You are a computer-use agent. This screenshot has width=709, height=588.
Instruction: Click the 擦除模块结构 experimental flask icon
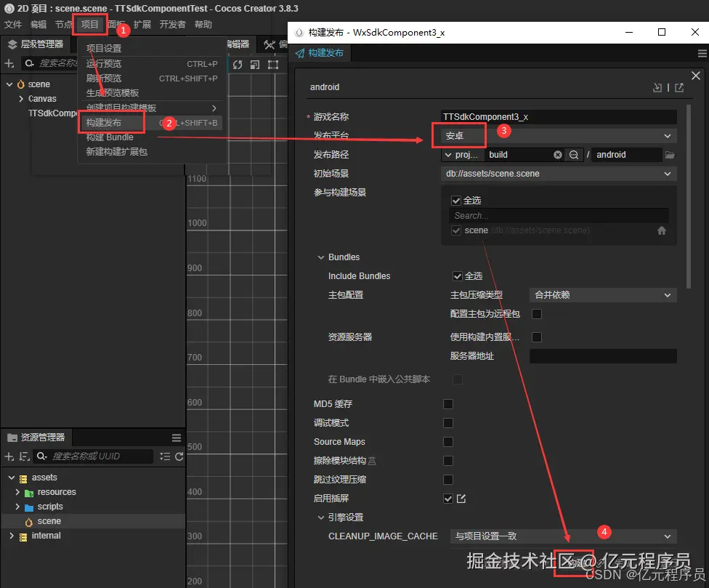pos(372,461)
